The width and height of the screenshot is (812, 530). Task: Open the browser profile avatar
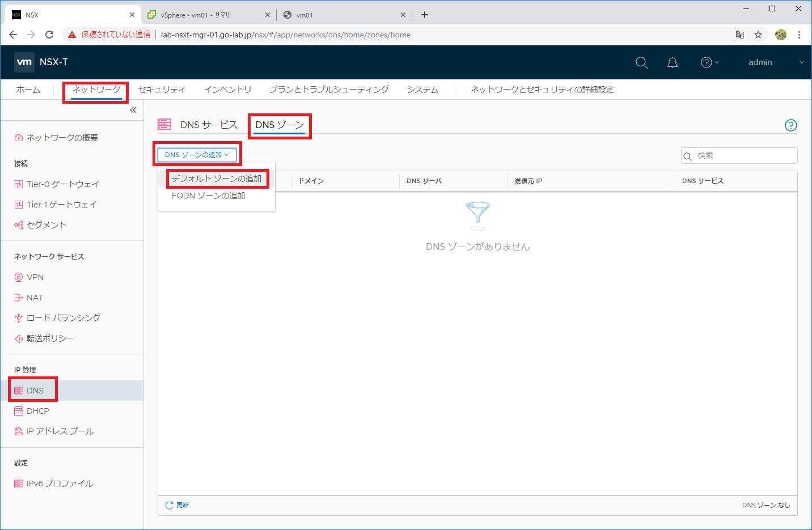[x=781, y=35]
